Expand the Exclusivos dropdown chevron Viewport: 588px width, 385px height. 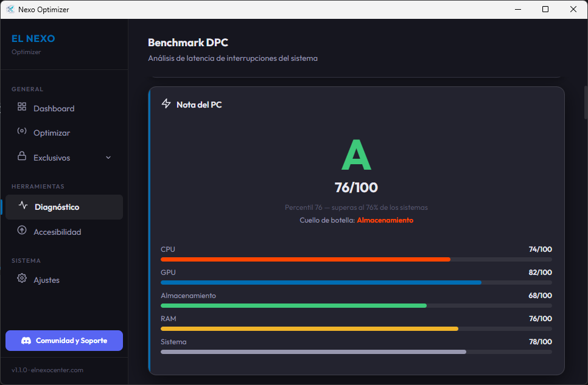tap(108, 157)
